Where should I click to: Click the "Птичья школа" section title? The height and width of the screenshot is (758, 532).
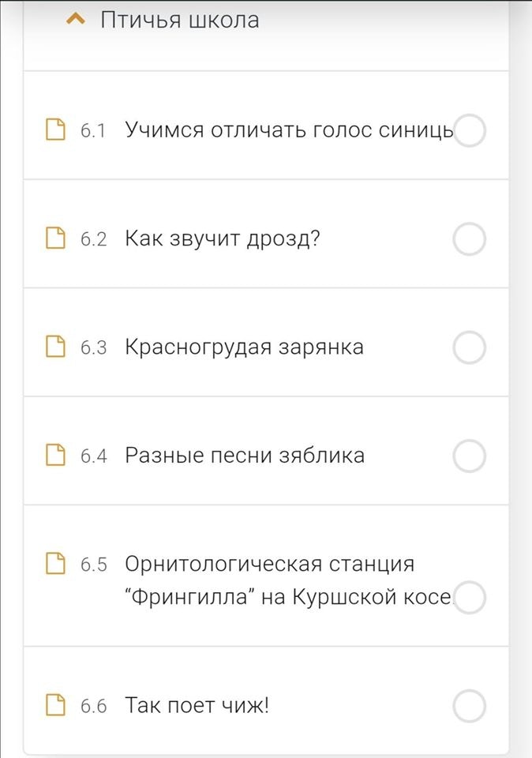click(x=180, y=20)
